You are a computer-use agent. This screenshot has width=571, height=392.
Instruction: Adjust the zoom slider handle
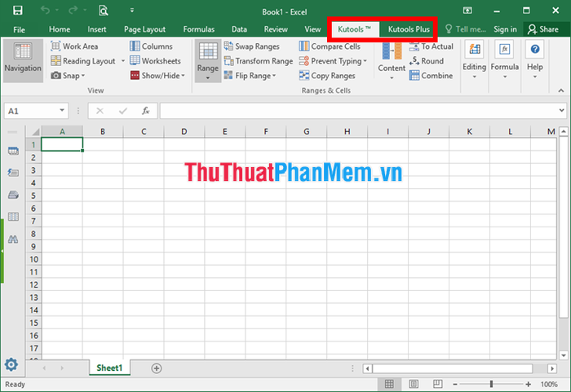[x=491, y=384]
